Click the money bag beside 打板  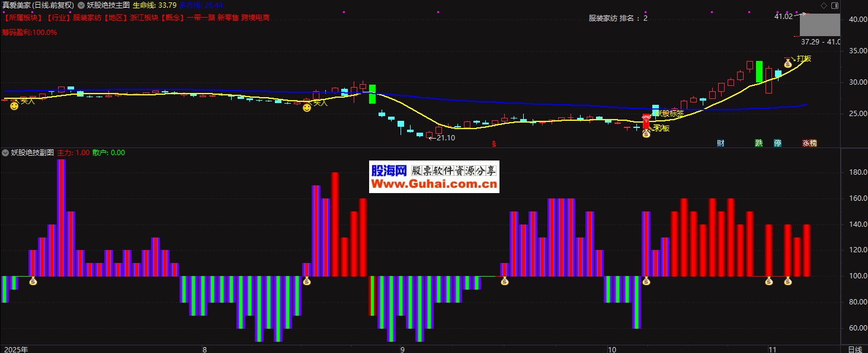pyautogui.click(x=787, y=63)
